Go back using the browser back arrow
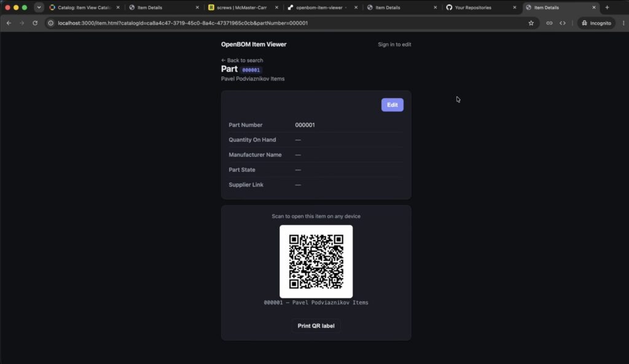 (x=9, y=23)
